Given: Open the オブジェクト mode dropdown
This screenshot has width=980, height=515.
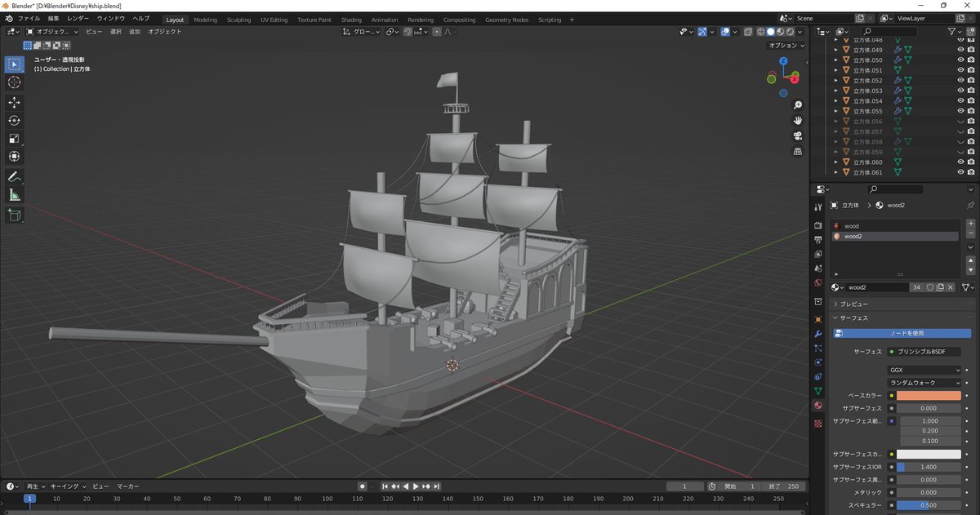Looking at the screenshot, I should click(52, 32).
